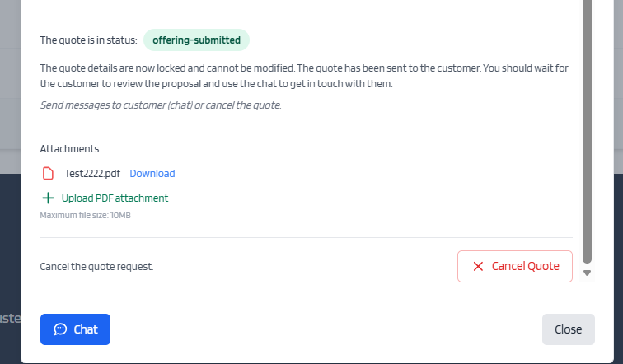Open the Chat with the customer

click(x=75, y=329)
